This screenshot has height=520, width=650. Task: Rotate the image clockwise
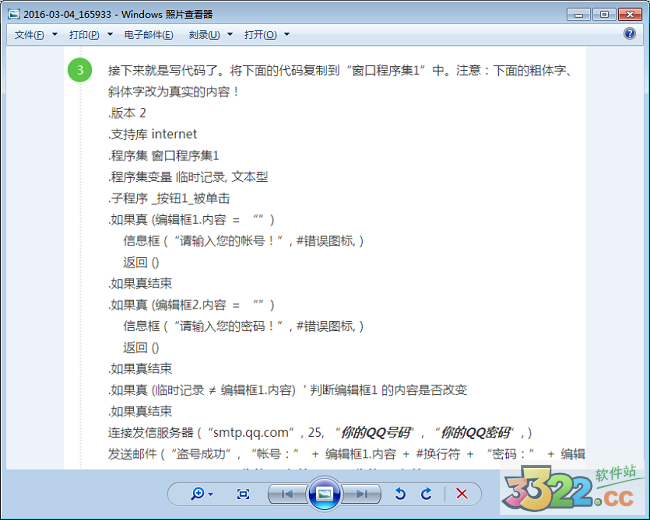click(x=426, y=494)
